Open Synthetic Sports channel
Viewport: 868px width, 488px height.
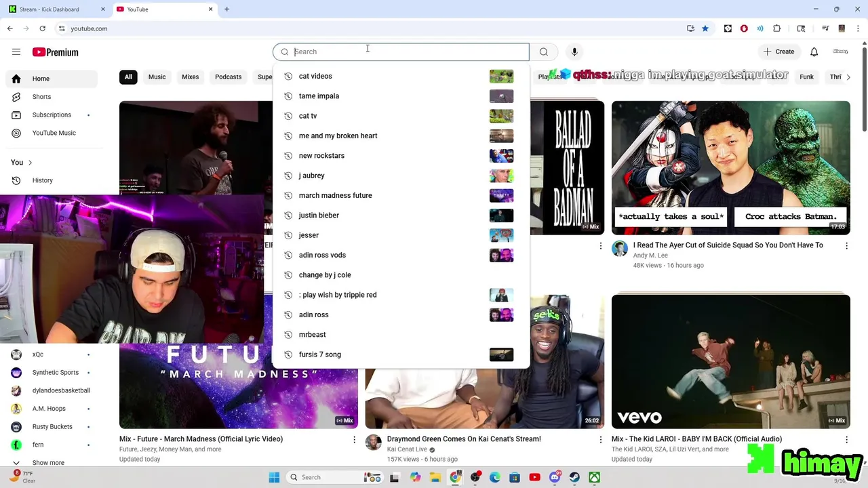coord(52,372)
